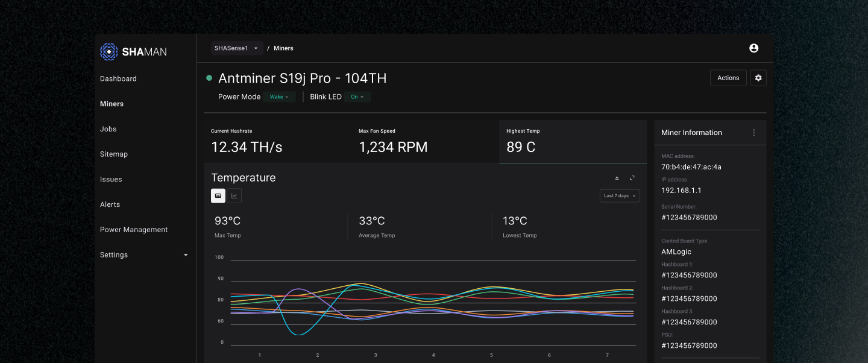The image size is (868, 363).
Task: Open miner settings gear icon
Action: [758, 78]
